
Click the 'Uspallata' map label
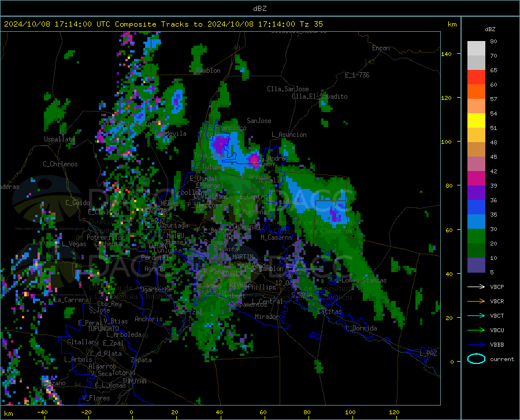pyautogui.click(x=60, y=139)
